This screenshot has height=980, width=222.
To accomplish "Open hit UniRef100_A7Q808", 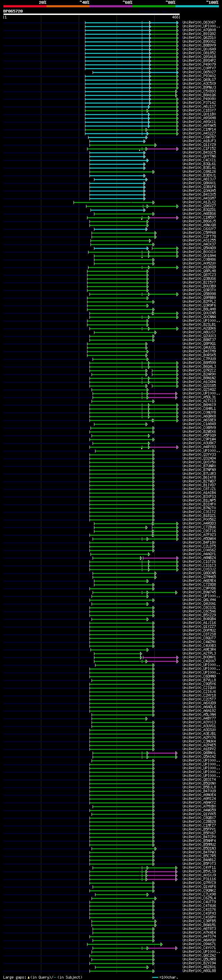I will (199, 30).
